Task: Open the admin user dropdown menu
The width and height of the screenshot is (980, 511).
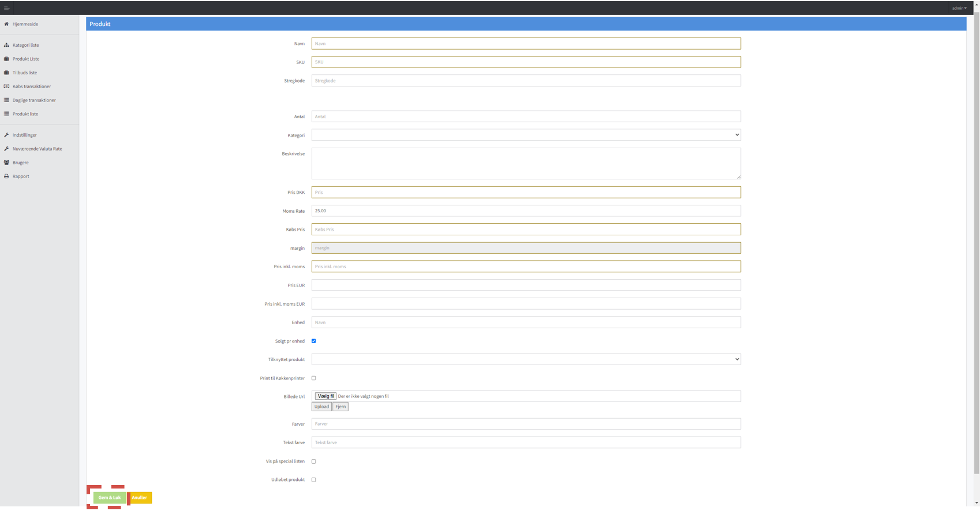Action: [959, 8]
